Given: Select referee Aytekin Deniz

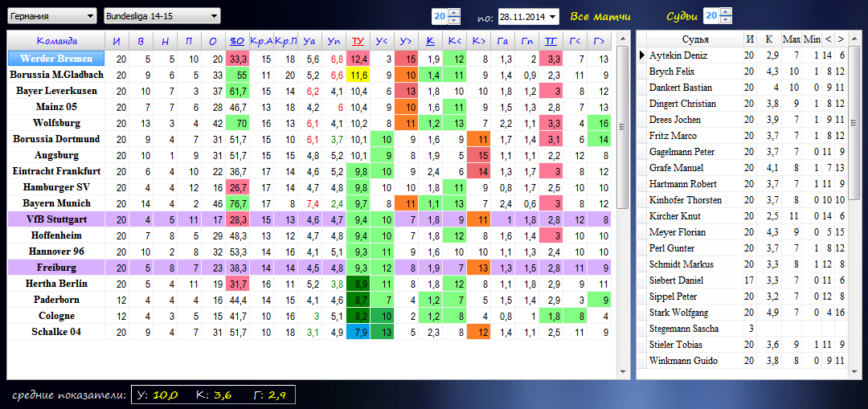Looking at the screenshot, I should (695, 55).
